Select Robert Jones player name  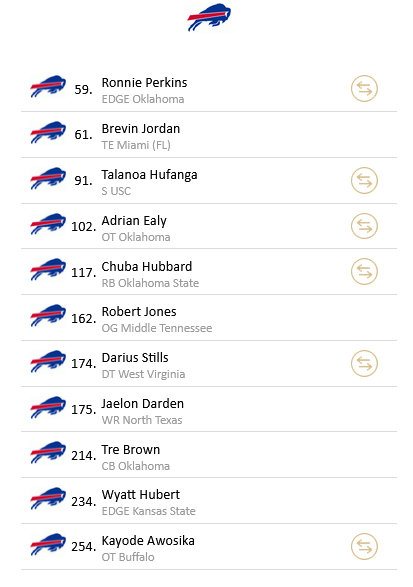tap(139, 312)
